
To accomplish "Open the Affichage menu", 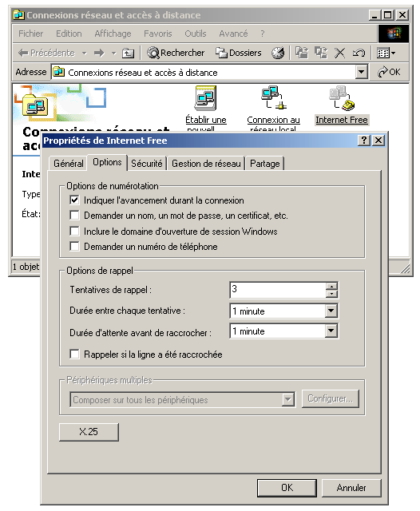I will pyautogui.click(x=113, y=34).
